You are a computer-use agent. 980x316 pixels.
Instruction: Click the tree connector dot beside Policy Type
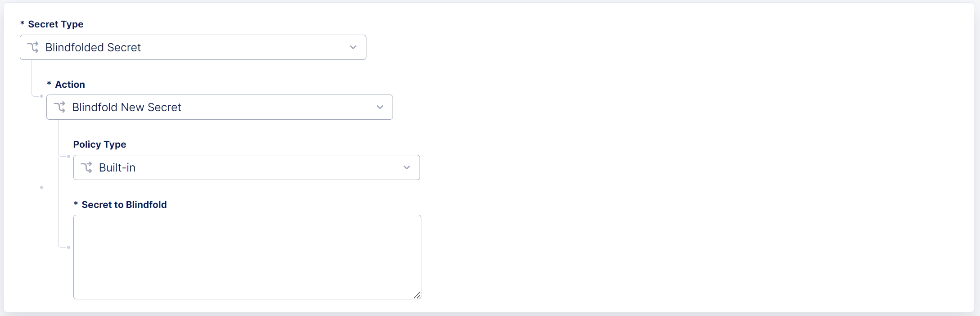tap(68, 157)
